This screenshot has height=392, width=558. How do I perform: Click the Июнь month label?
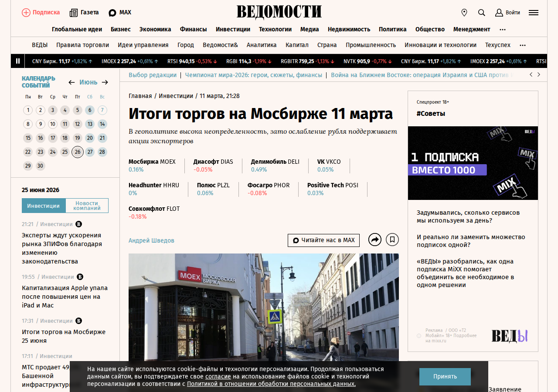tap(88, 82)
